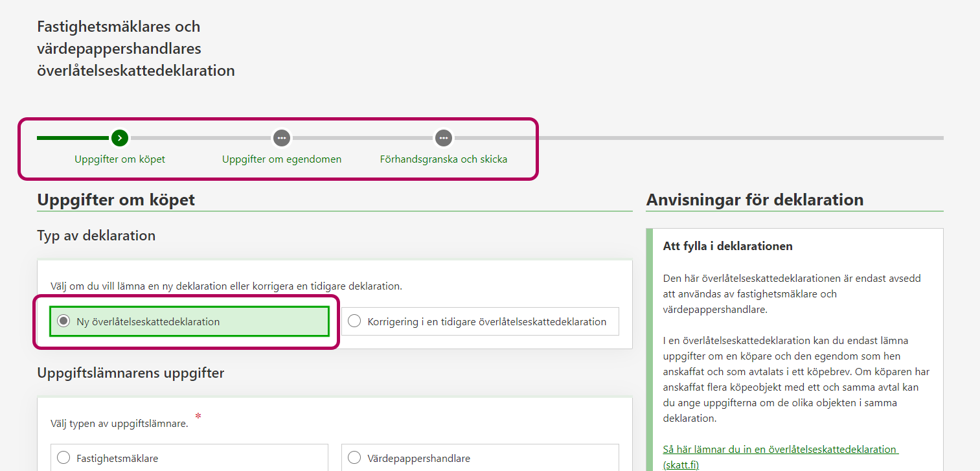This screenshot has height=471, width=980.
Task: Switch to the Uppgifter om egendomen step label
Action: click(x=281, y=159)
